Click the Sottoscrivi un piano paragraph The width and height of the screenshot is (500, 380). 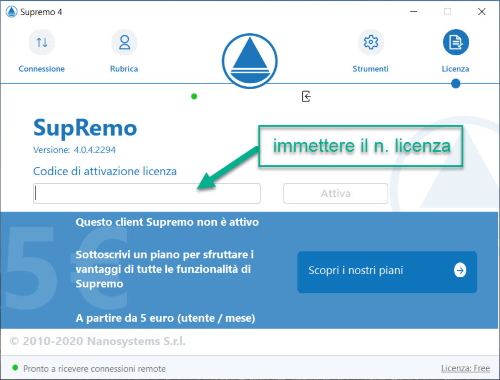click(x=165, y=269)
